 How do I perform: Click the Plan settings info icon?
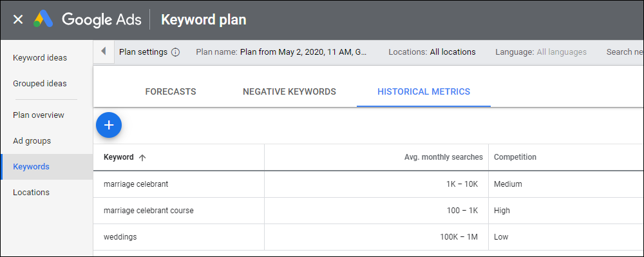(175, 52)
